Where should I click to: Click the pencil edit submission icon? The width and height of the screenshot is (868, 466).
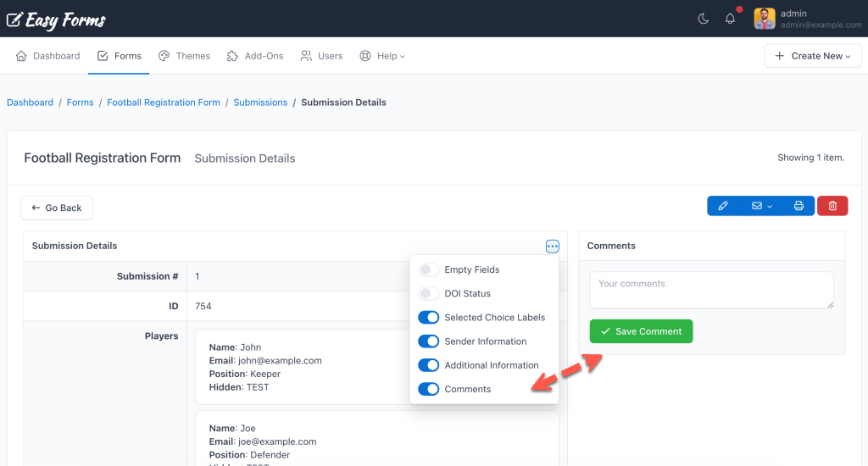point(723,206)
